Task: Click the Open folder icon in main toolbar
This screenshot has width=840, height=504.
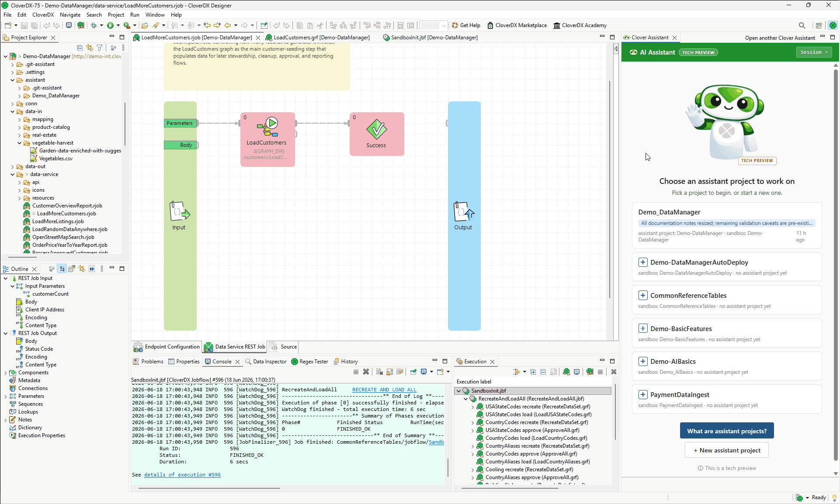Action: (145, 25)
